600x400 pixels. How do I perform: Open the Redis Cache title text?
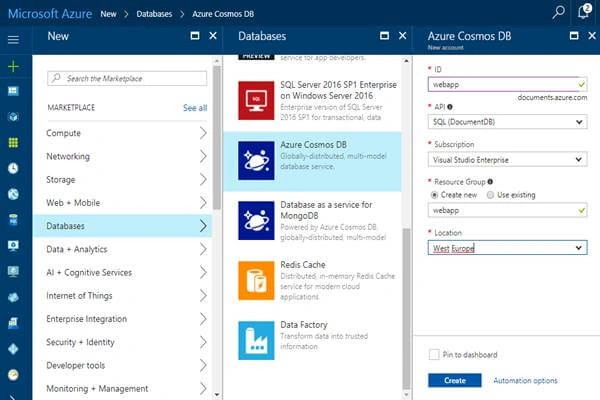click(x=303, y=264)
